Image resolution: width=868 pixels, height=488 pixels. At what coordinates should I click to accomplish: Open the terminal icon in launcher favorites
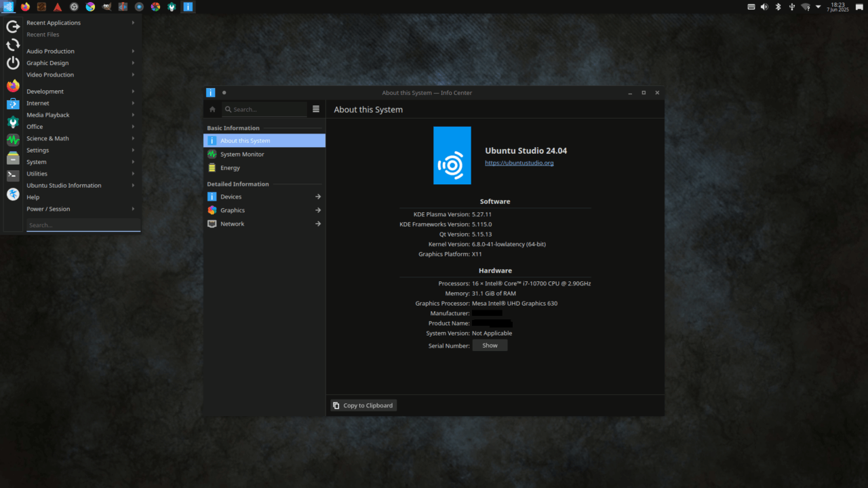(13, 176)
